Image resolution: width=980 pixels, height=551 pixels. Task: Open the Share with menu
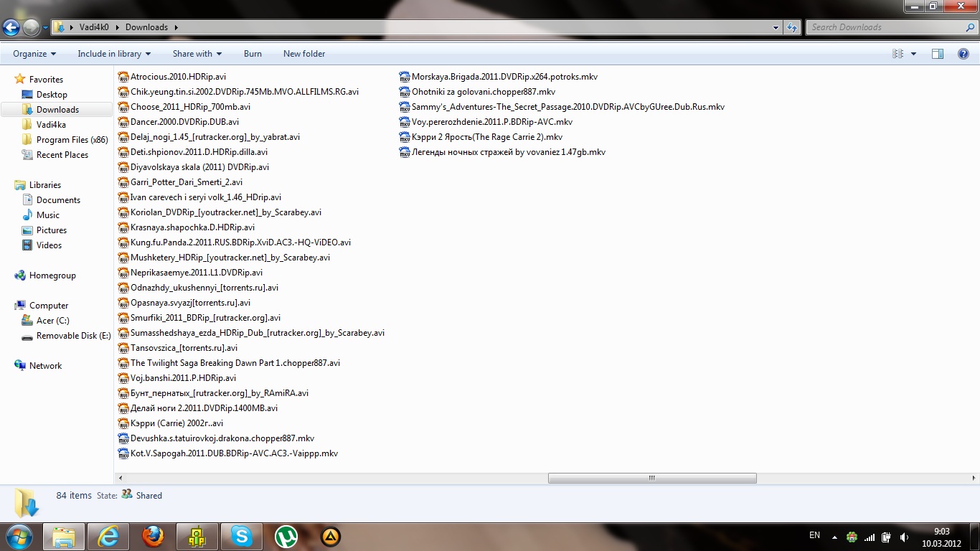click(x=197, y=54)
